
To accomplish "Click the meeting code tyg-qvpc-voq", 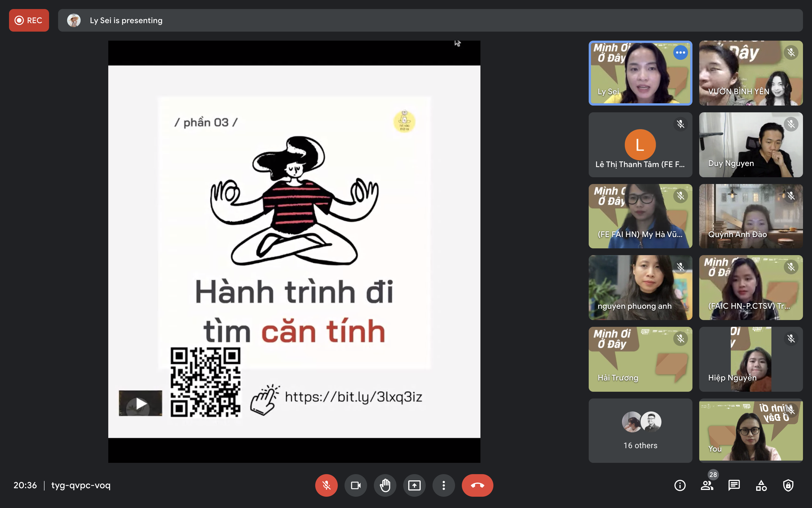I will click(x=81, y=485).
